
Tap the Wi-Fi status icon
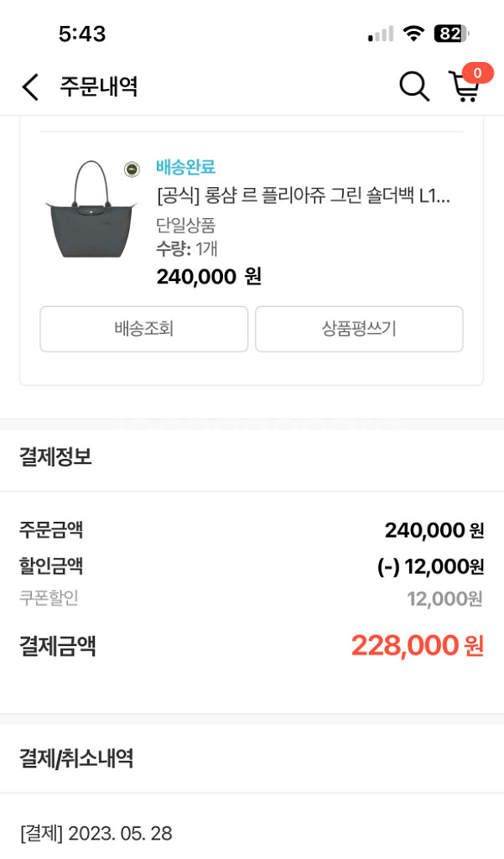tap(413, 34)
